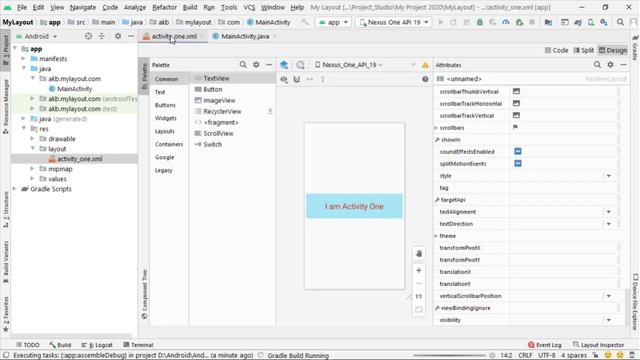640x360 pixels.
Task: Open the Android project view dropdown
Action: click(37, 36)
